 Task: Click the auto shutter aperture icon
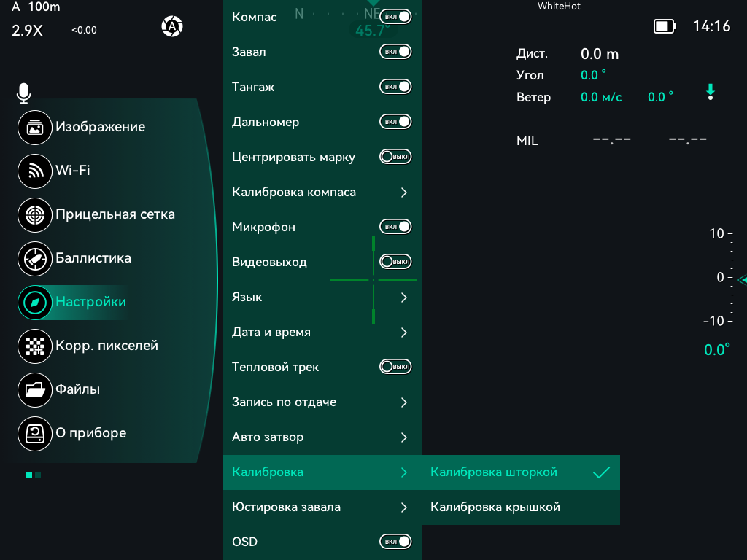point(172,26)
